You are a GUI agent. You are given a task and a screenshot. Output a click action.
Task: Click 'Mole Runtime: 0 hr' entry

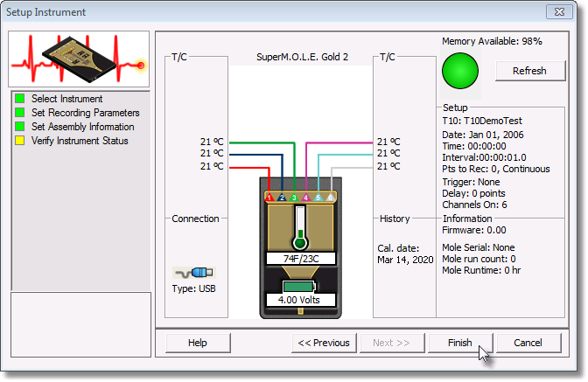coord(481,270)
